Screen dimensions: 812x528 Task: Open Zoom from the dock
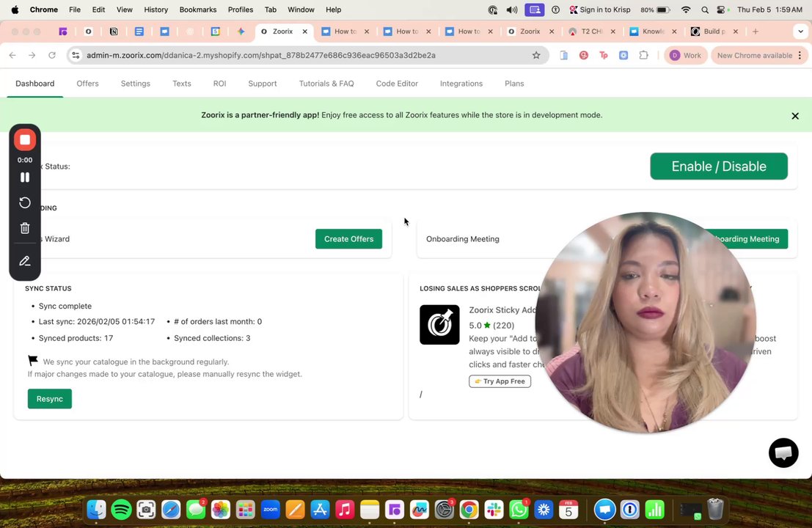coord(271,510)
